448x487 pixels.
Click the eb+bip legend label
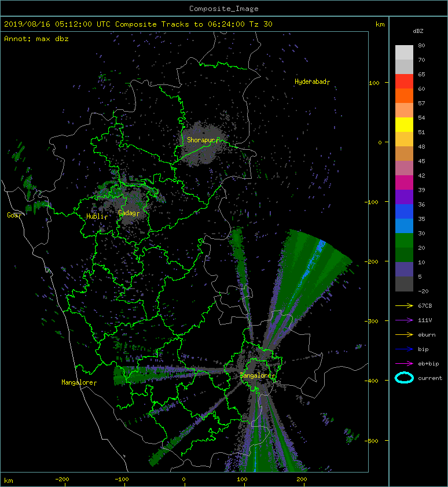[x=428, y=364]
